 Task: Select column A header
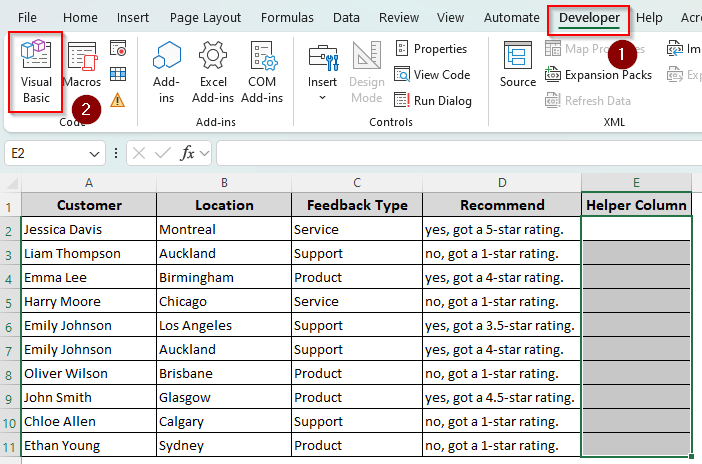pos(89,183)
